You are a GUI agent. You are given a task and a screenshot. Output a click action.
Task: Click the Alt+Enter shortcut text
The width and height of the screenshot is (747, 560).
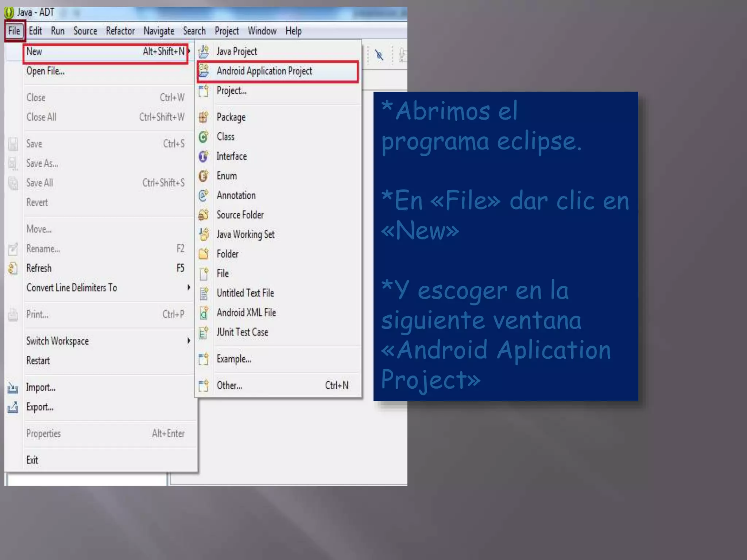168,433
